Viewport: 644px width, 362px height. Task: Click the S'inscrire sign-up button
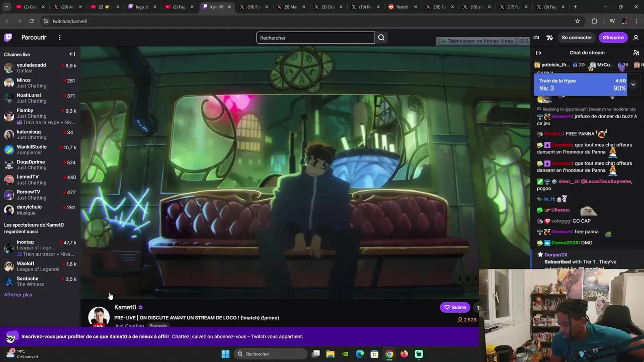point(613,38)
